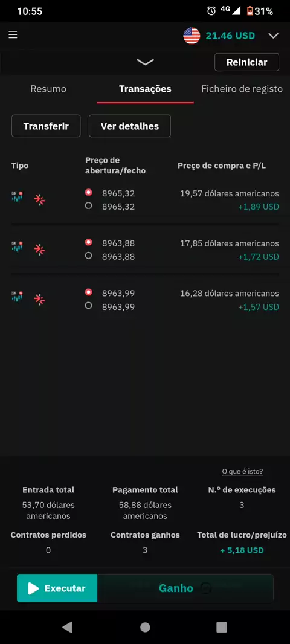
Task: Start the bot with the Executar button
Action: [57, 588]
